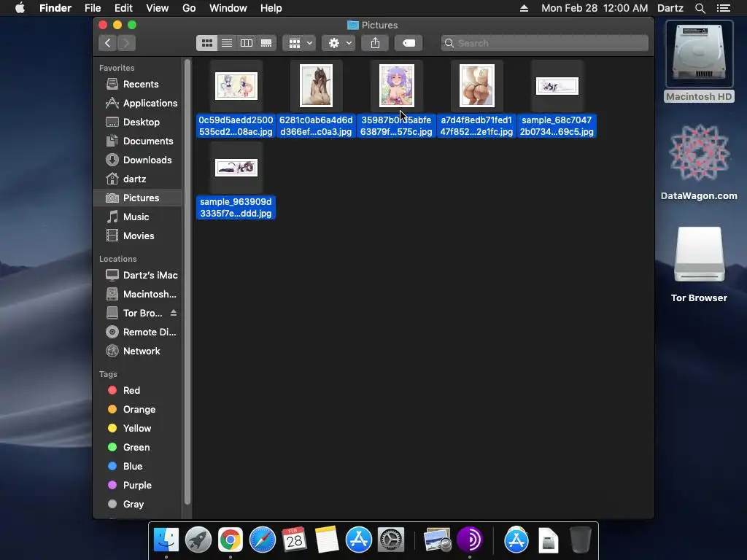Screen dimensions: 747x560
Task: Filter by the Blue tag
Action: pos(138,466)
